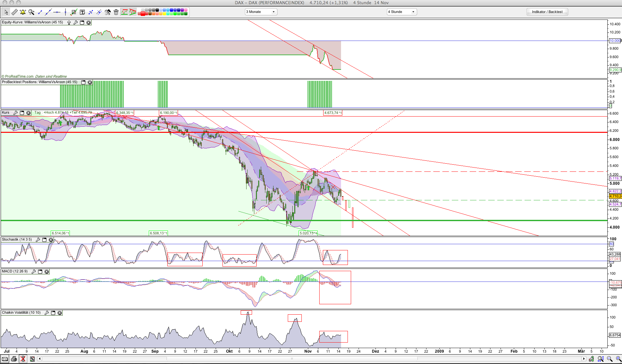Open Equity-Kurve panel wrench settings
This screenshot has height=364, width=622.
coord(75,22)
